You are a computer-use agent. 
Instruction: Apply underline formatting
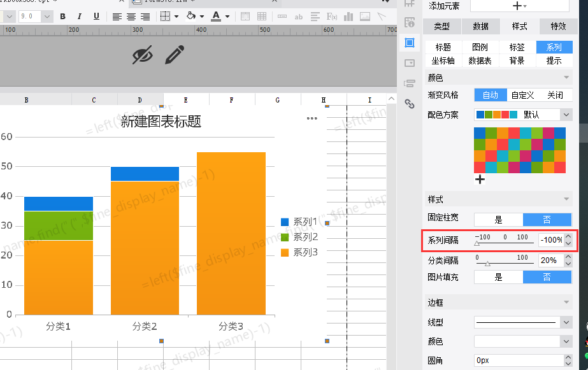coord(96,17)
